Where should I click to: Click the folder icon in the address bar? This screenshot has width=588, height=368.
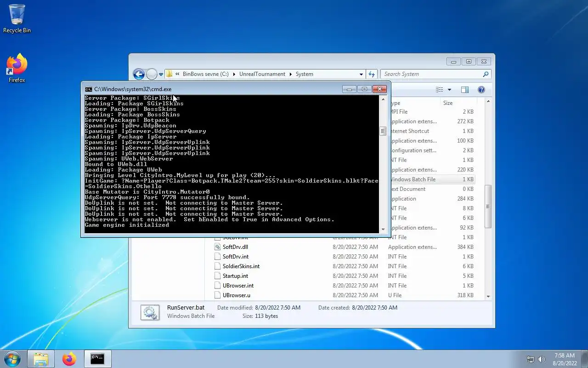pos(169,74)
